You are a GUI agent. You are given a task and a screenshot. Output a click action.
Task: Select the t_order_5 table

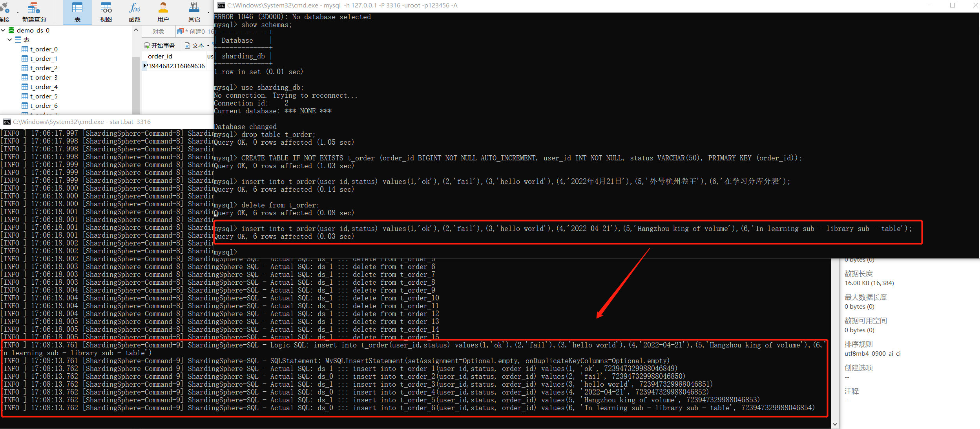point(44,96)
